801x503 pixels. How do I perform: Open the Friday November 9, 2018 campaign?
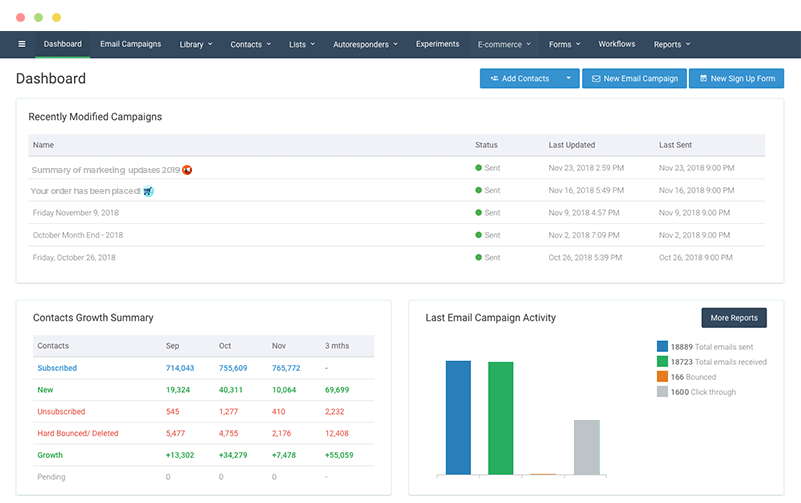76,213
